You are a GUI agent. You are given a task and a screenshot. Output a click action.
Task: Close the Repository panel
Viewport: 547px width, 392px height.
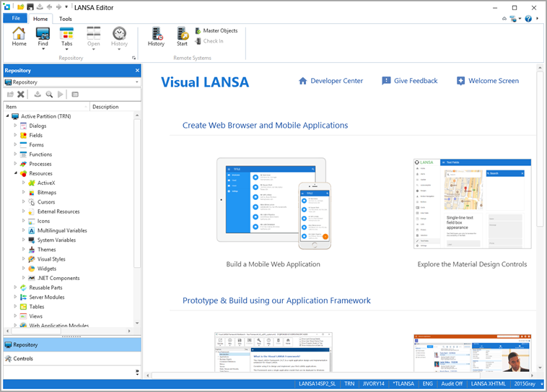[137, 71]
